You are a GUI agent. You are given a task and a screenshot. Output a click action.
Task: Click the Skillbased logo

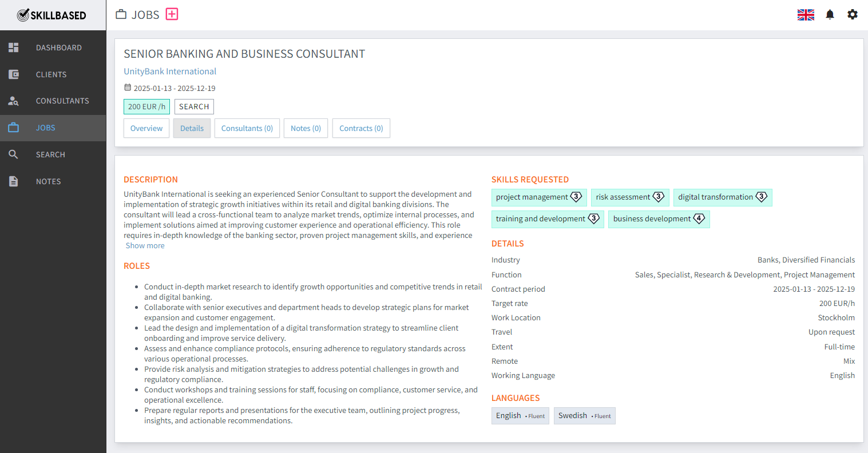click(x=52, y=15)
